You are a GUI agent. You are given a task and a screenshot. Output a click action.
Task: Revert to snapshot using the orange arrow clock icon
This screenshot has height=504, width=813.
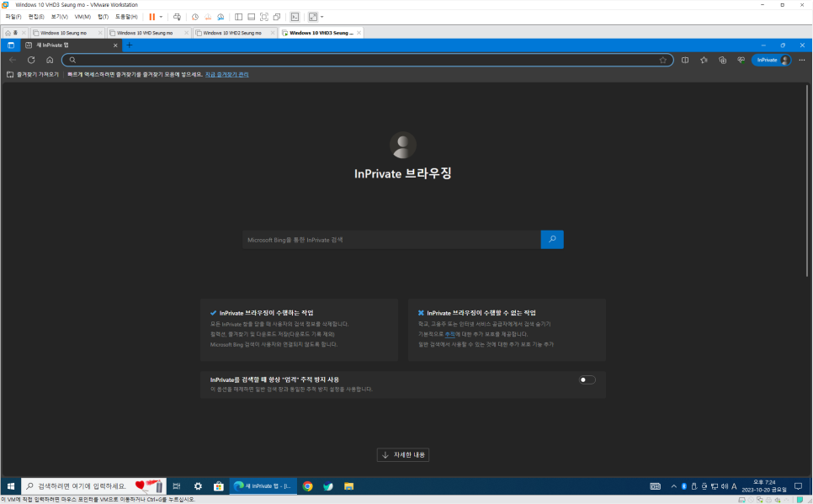point(208,17)
